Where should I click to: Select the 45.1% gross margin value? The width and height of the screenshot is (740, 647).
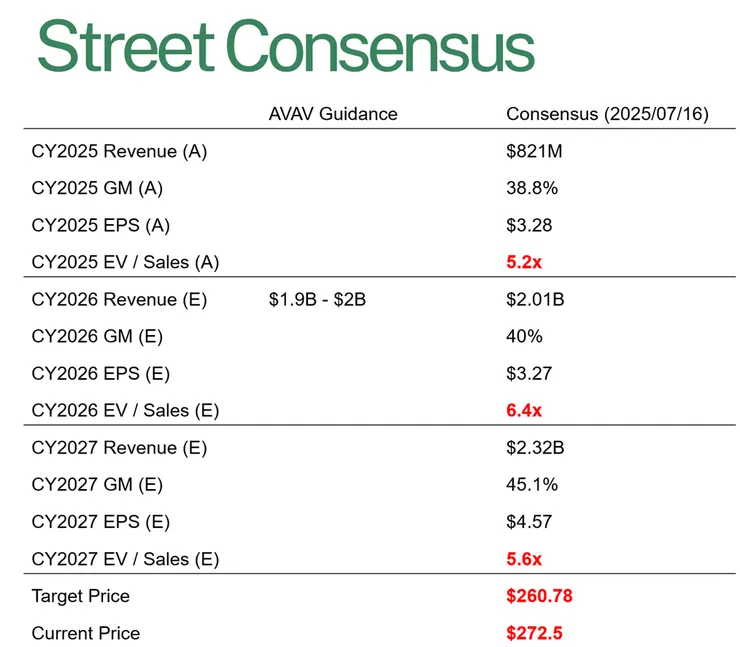tap(532, 485)
